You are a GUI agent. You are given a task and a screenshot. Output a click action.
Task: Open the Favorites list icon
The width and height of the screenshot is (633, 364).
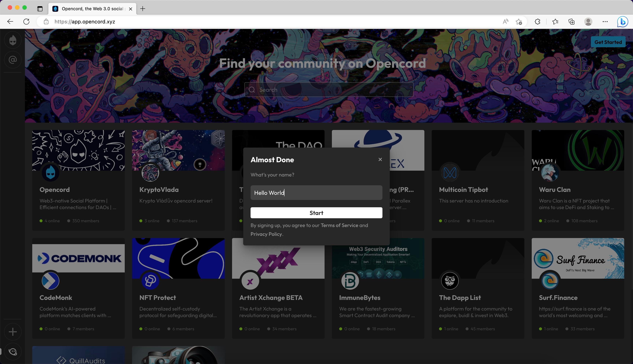click(555, 21)
